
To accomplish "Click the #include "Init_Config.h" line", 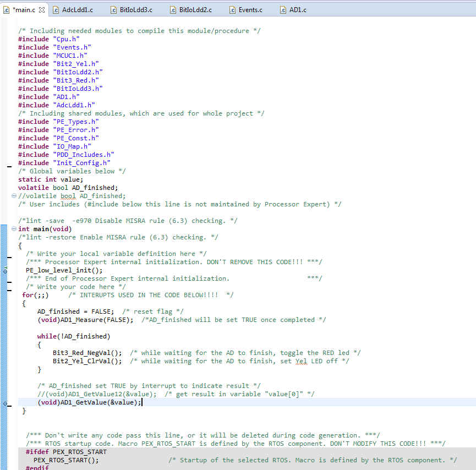I will 64,163.
